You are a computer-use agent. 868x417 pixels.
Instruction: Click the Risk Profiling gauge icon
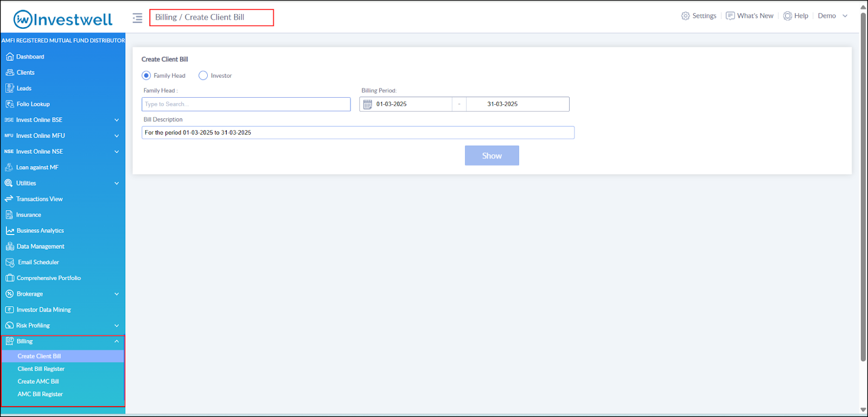click(x=9, y=325)
